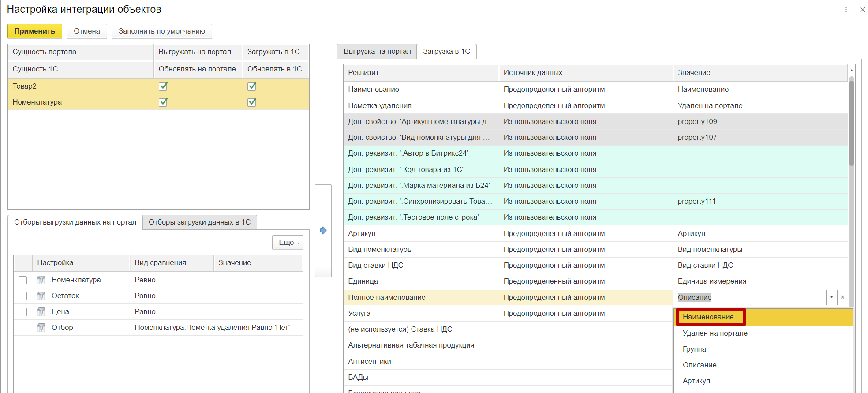
Task: Switch to the Выгрузка на портал tab
Action: pos(377,52)
